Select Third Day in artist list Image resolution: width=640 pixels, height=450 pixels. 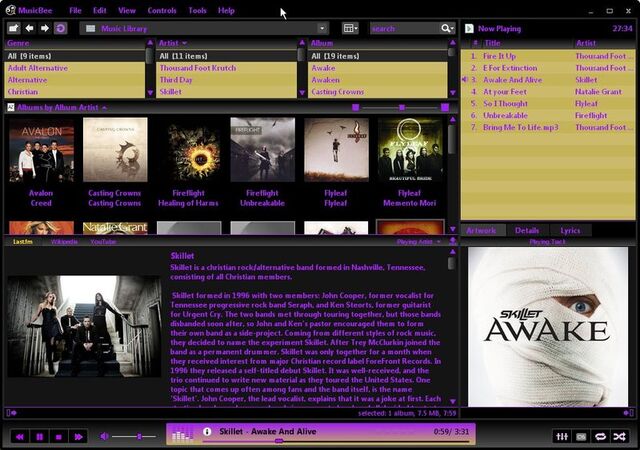(227, 80)
